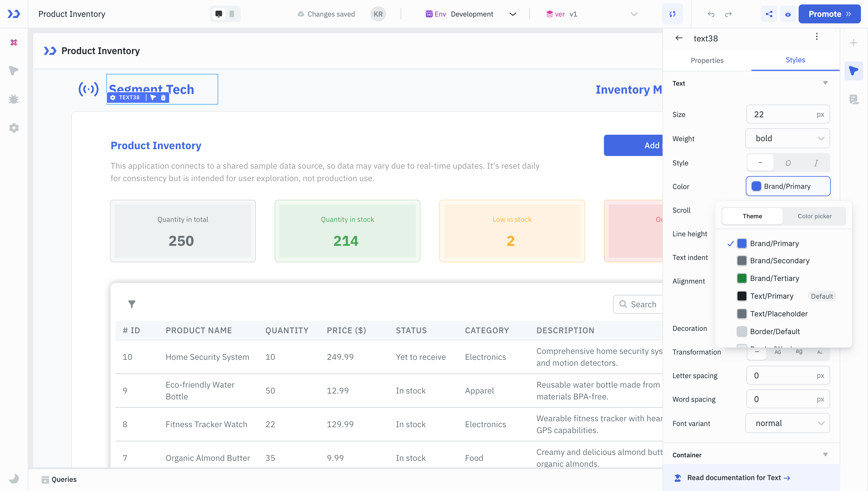The height and width of the screenshot is (491, 868).
Task: Open Preview with the eye icon
Action: point(788,14)
